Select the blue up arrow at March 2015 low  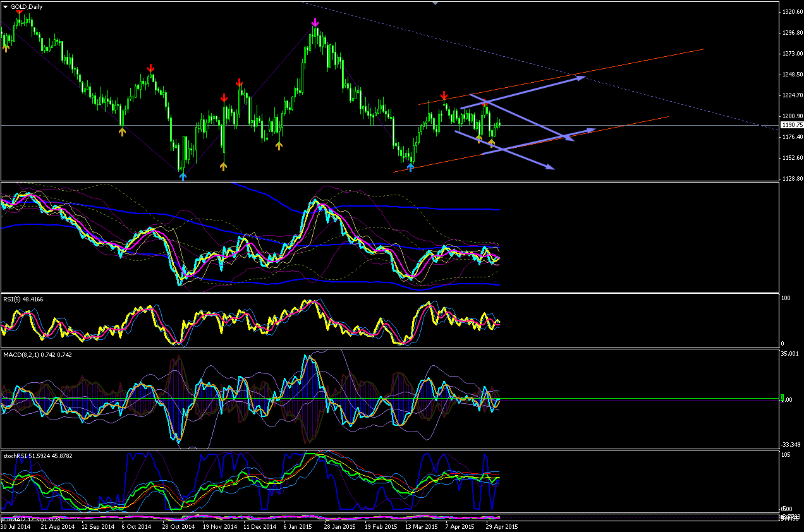click(410, 166)
